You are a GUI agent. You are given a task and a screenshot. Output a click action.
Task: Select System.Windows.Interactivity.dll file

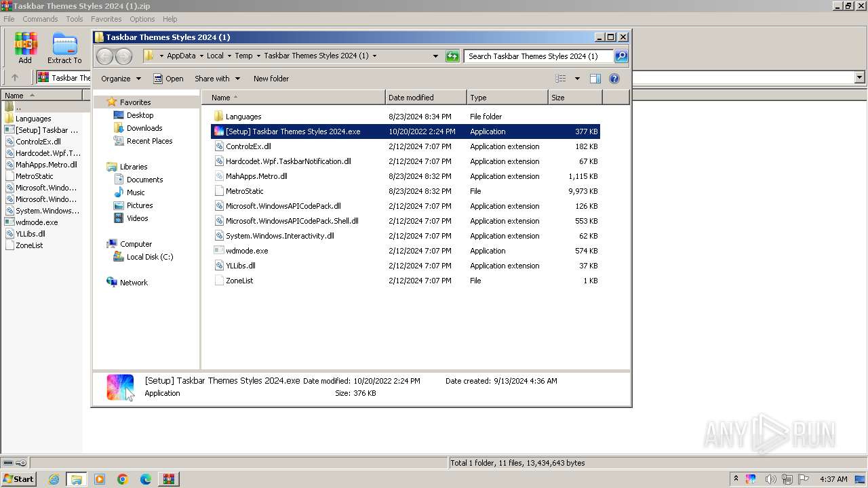pos(280,236)
